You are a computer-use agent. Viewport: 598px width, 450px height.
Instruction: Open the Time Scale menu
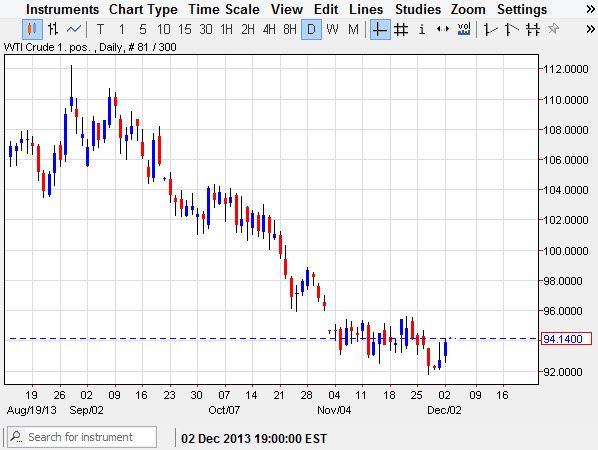pyautogui.click(x=224, y=9)
